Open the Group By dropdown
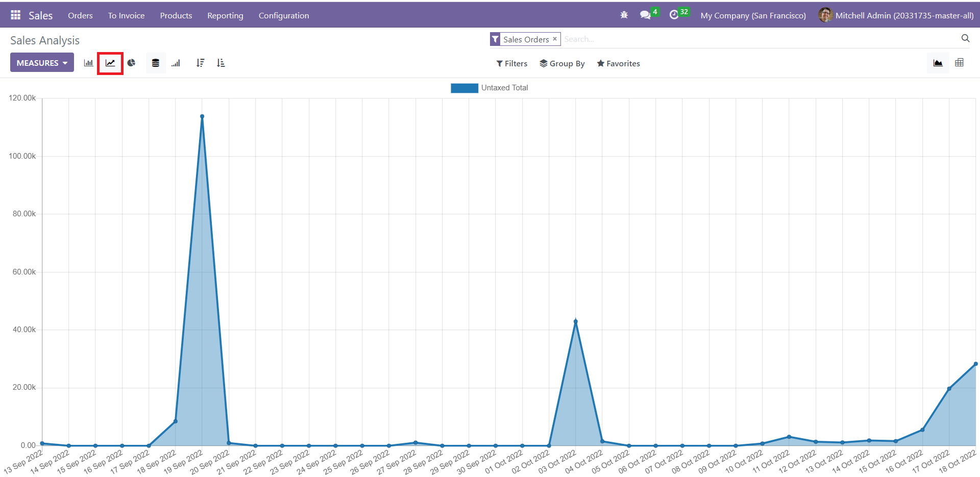Image resolution: width=980 pixels, height=477 pixels. (x=562, y=64)
